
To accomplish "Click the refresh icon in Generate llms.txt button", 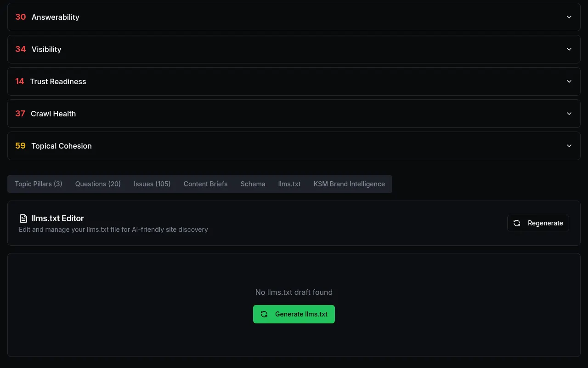I will click(x=264, y=314).
